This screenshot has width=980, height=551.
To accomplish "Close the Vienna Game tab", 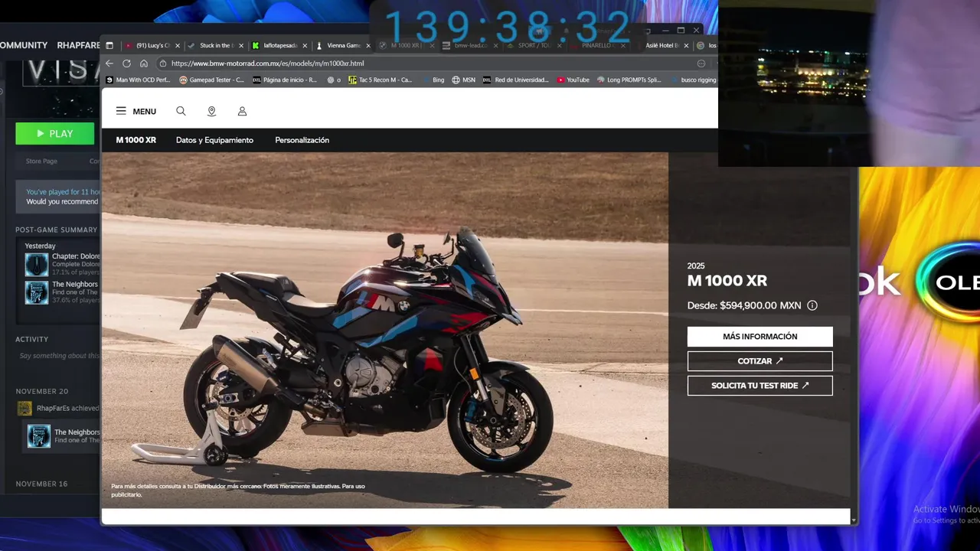I will pos(367,46).
